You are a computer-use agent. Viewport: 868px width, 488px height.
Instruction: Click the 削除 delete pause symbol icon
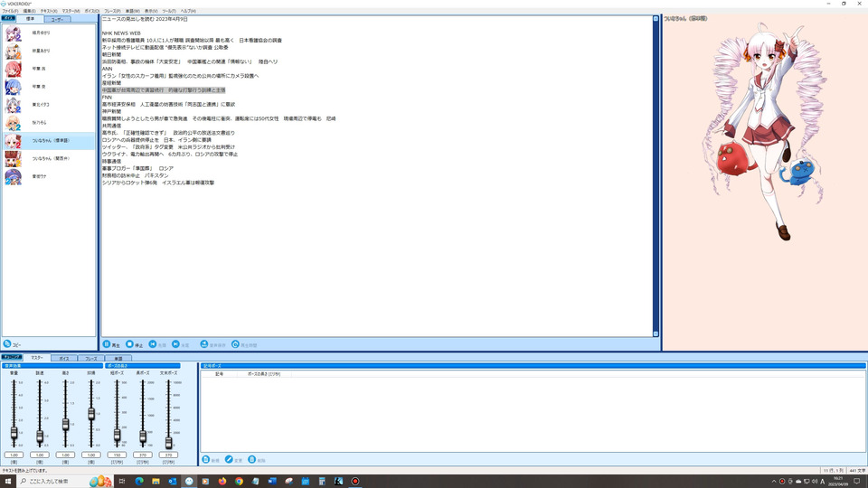point(252,459)
